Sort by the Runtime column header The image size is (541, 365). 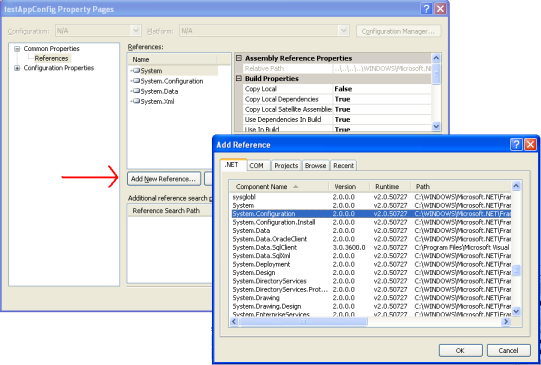[x=390, y=187]
